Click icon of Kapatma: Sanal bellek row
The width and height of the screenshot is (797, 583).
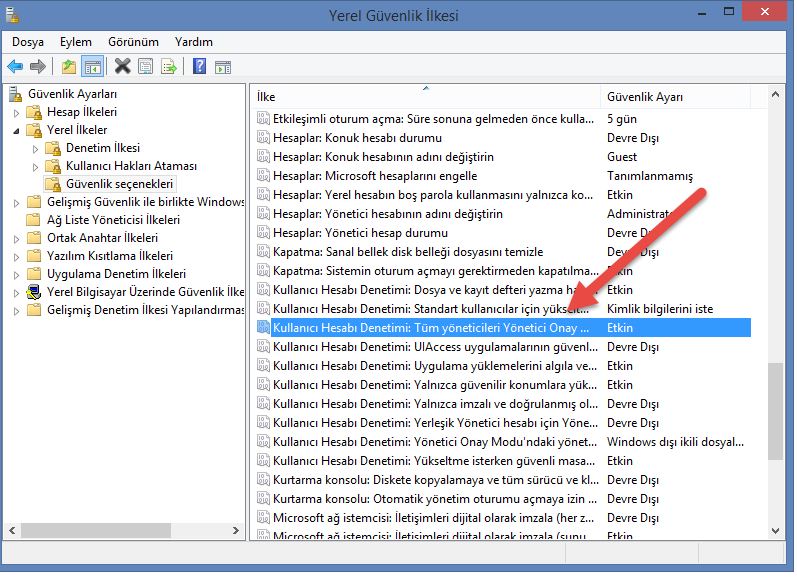(263, 252)
